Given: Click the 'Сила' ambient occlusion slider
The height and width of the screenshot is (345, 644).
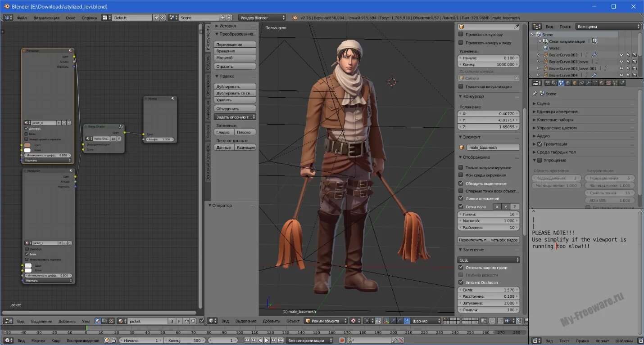Looking at the screenshot, I should pos(489,290).
